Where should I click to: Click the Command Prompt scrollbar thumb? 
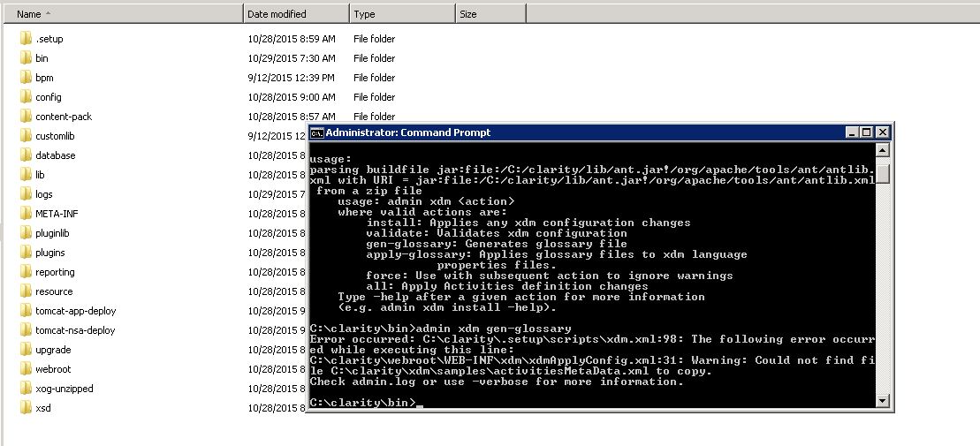pyautogui.click(x=883, y=174)
